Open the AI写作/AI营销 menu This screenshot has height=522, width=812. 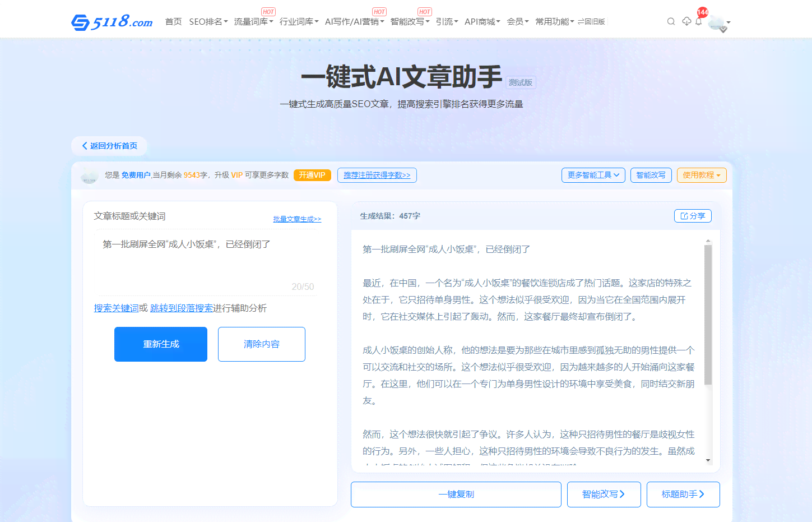354,21
